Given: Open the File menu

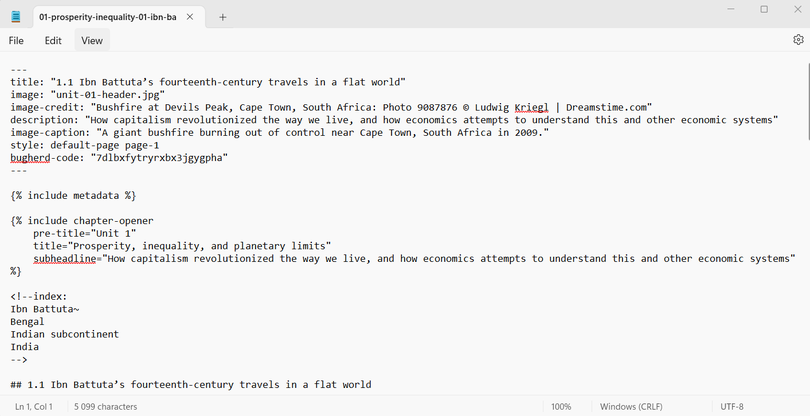Looking at the screenshot, I should (x=16, y=41).
